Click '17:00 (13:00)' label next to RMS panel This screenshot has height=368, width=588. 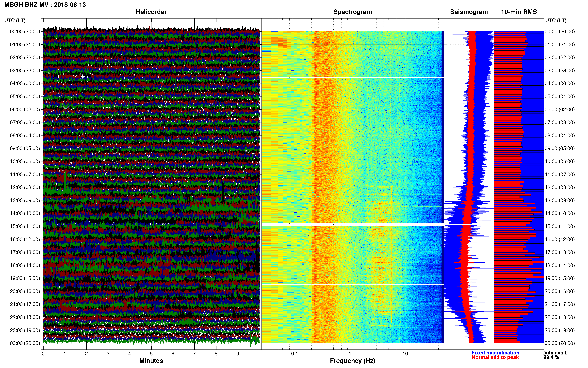point(560,252)
